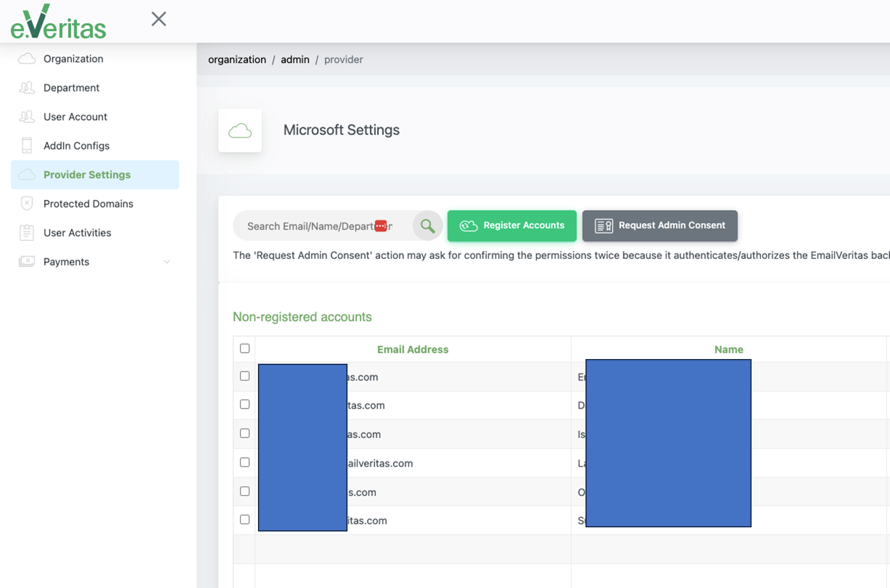Image resolution: width=890 pixels, height=588 pixels.
Task: Click the red password manager icon in search
Action: [x=381, y=226]
